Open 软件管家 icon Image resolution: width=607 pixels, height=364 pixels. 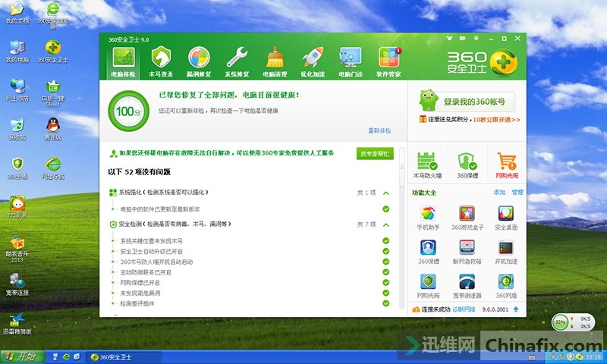click(389, 62)
